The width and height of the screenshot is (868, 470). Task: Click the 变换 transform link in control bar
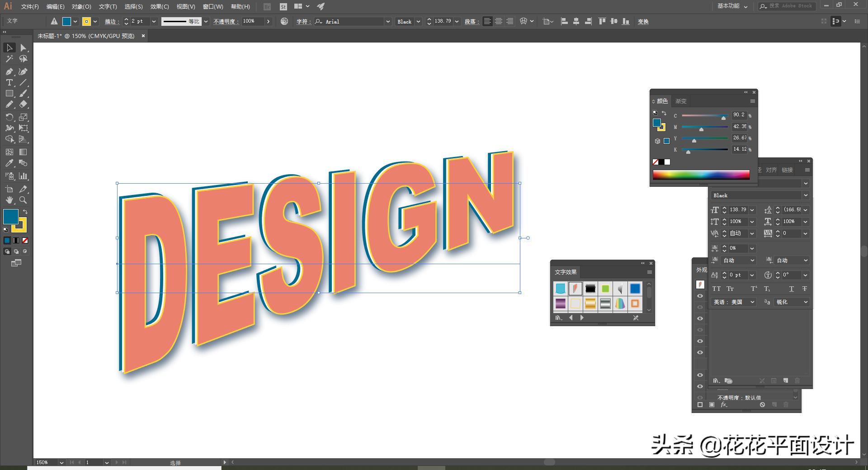tap(643, 21)
